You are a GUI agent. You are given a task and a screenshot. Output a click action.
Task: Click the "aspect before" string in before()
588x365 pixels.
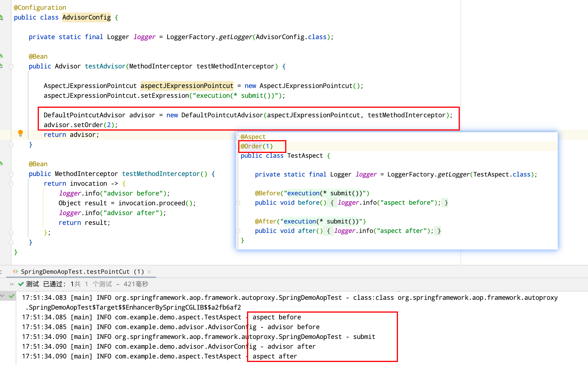click(408, 203)
